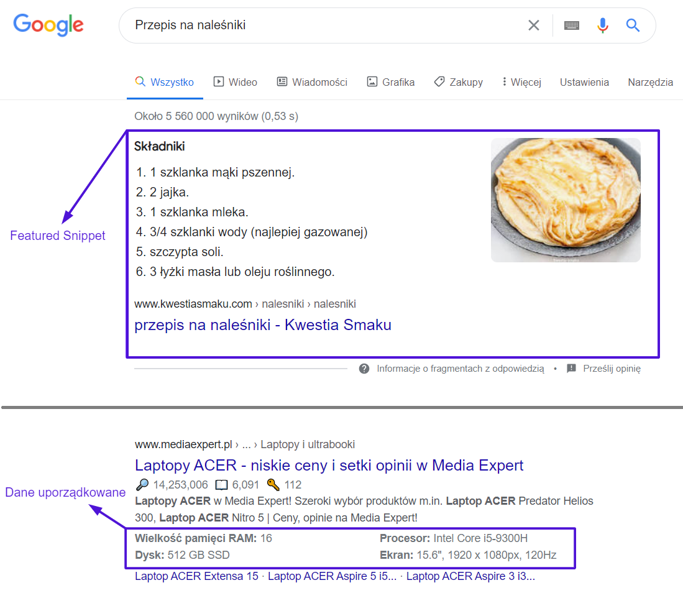Switch to the Wideo tab
683x616 pixels.
point(235,82)
